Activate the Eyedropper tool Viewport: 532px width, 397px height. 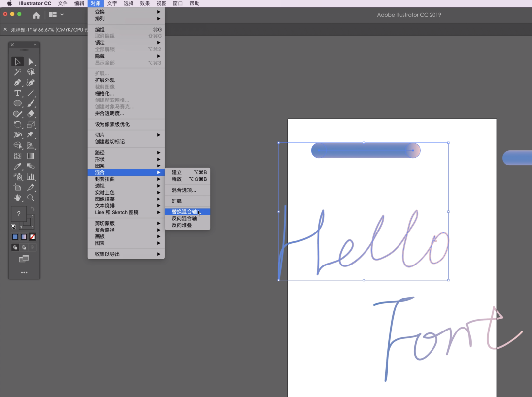pos(18,166)
